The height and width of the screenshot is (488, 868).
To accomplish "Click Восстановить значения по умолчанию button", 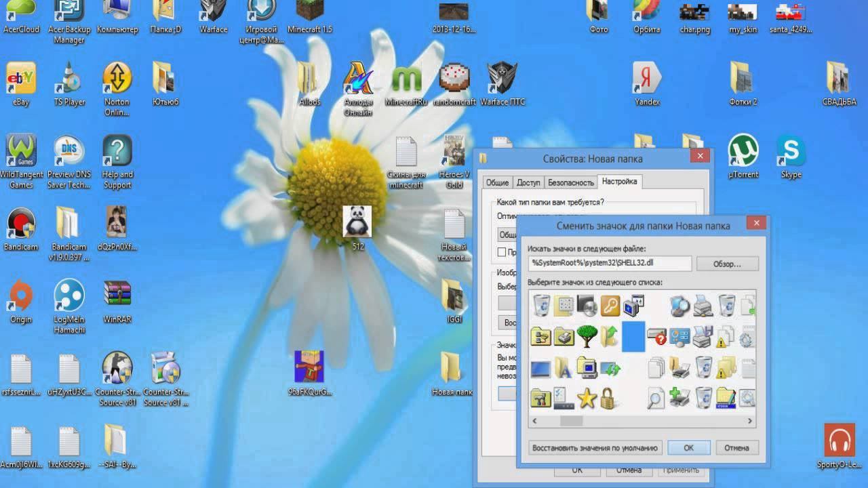I will click(x=595, y=447).
